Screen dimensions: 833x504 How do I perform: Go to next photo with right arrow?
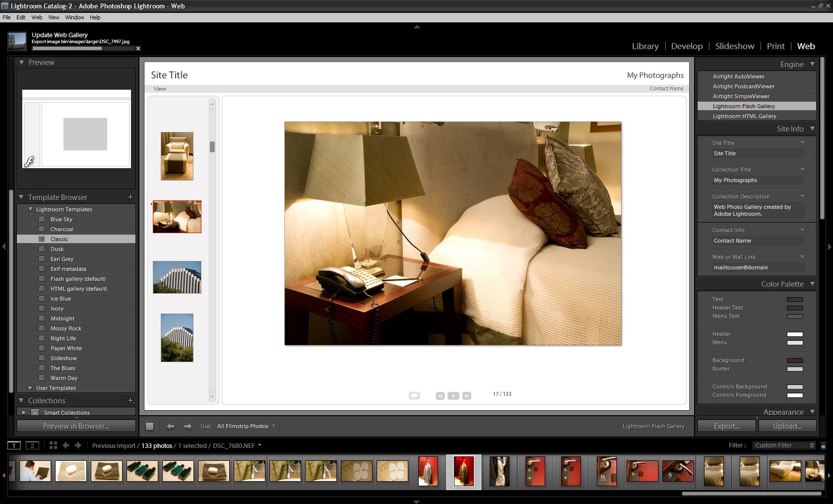click(188, 426)
